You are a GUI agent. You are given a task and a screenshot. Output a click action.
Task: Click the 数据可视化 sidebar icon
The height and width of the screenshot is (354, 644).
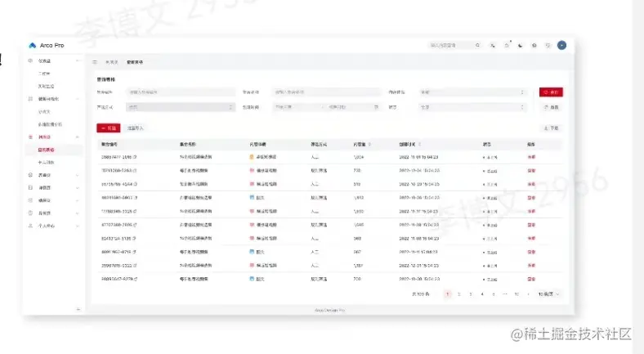point(30,99)
